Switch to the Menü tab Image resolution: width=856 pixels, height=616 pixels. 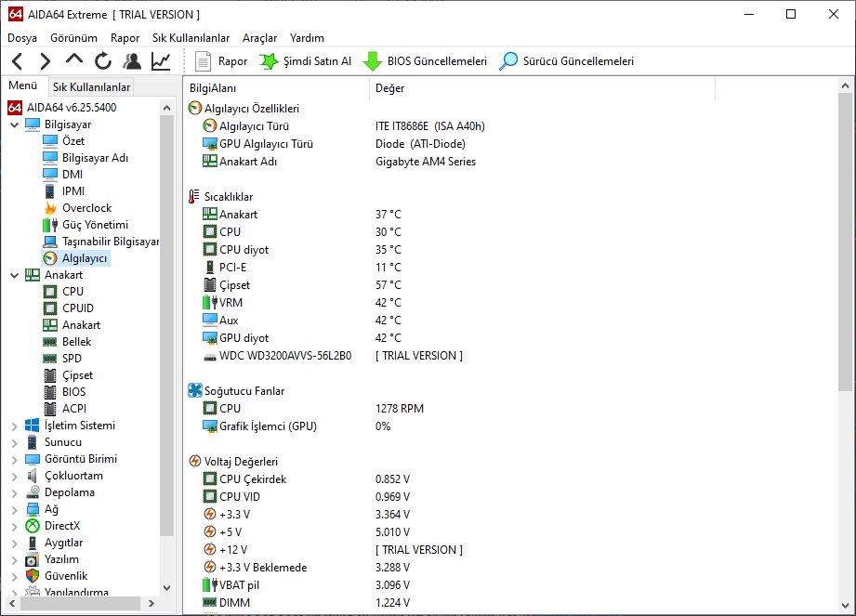(x=23, y=85)
